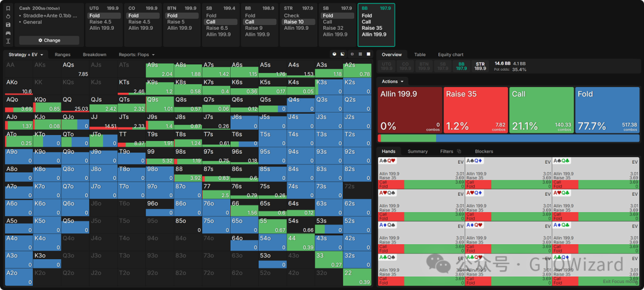Click the copy icon next to Filters
Screen dimensions: 644x290
click(x=459, y=151)
